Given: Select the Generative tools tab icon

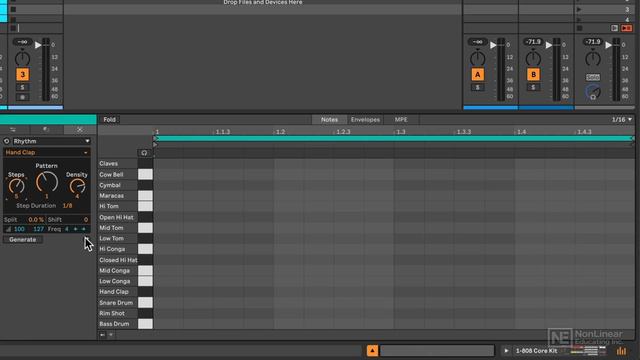Looking at the screenshot, I should point(80,129).
